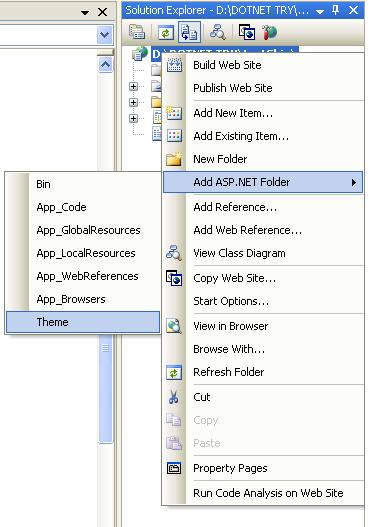Expand the third plus tree node

[x=133, y=118]
